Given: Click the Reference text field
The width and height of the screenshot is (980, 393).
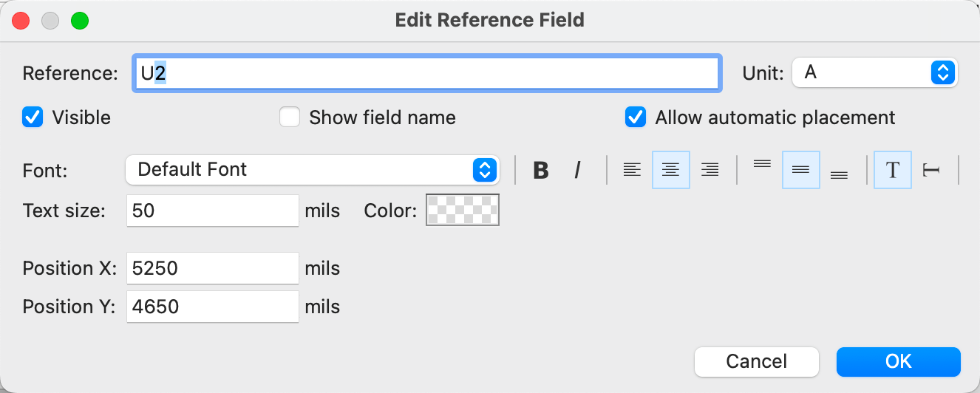Looking at the screenshot, I should tap(426, 73).
